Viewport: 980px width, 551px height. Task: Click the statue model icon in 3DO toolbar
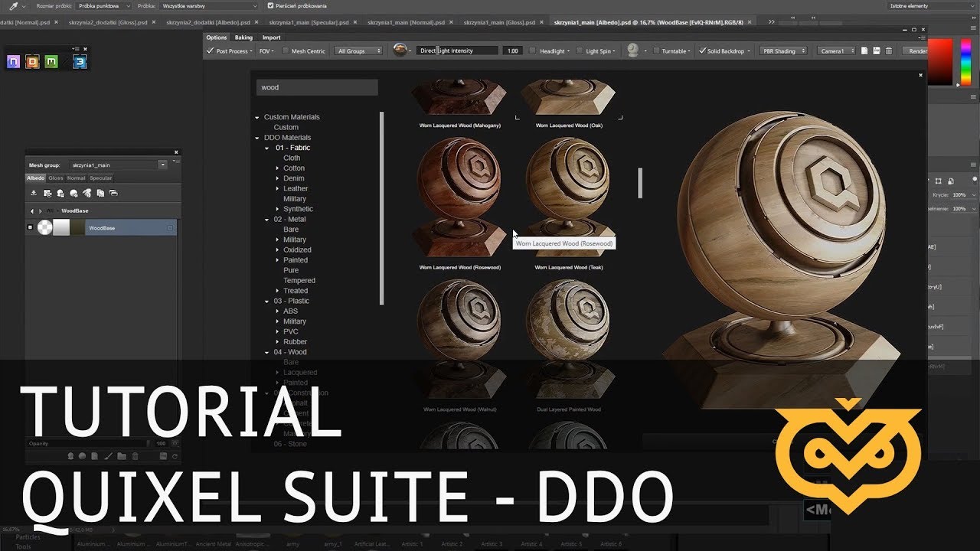(633, 51)
